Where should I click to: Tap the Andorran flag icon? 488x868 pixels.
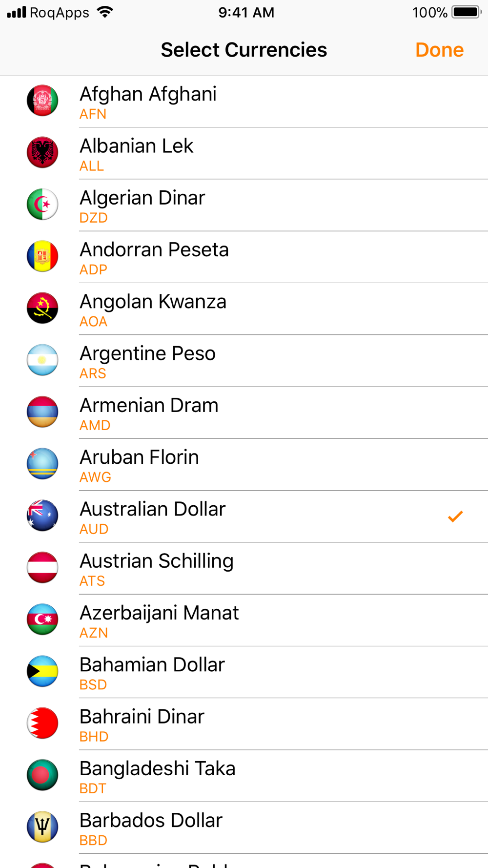(42, 256)
